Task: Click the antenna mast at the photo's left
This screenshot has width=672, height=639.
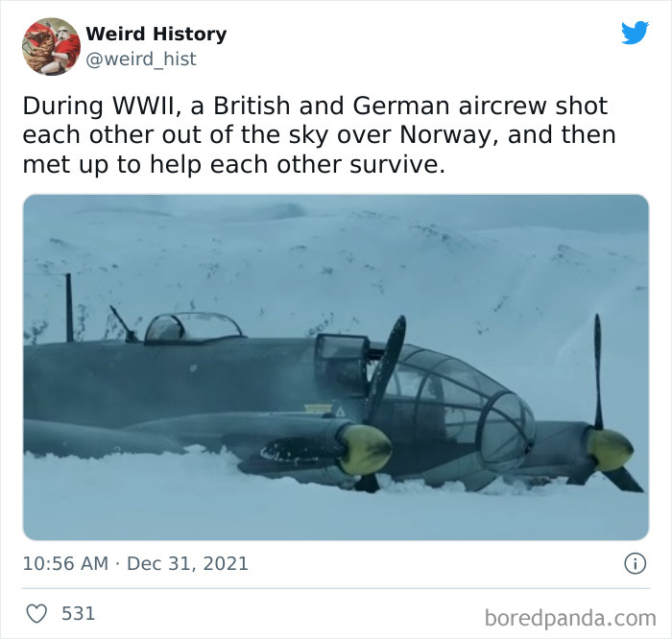Action: point(69,308)
